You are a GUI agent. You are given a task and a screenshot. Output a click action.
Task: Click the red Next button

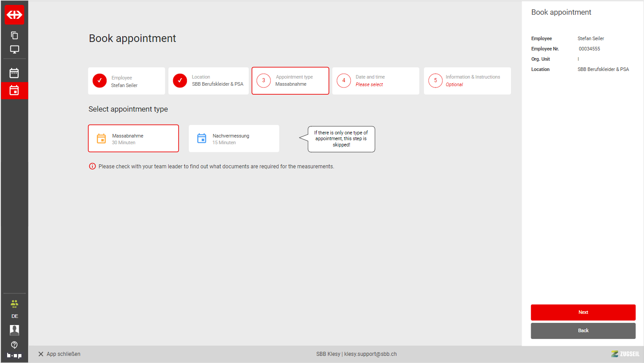click(x=583, y=313)
